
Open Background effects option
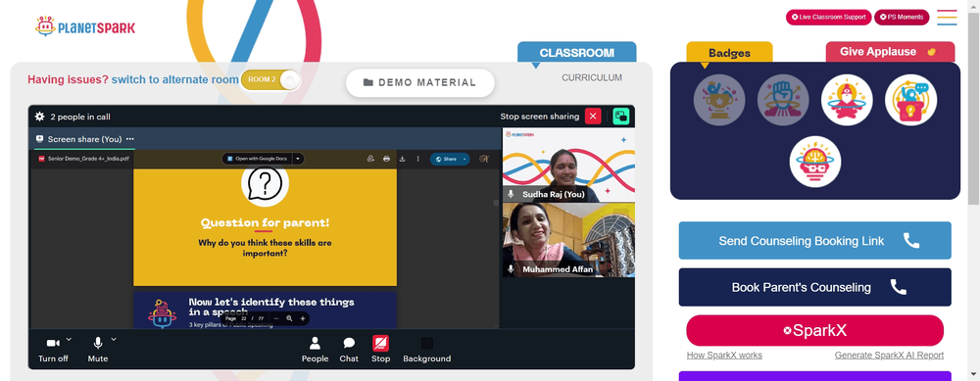tap(427, 349)
